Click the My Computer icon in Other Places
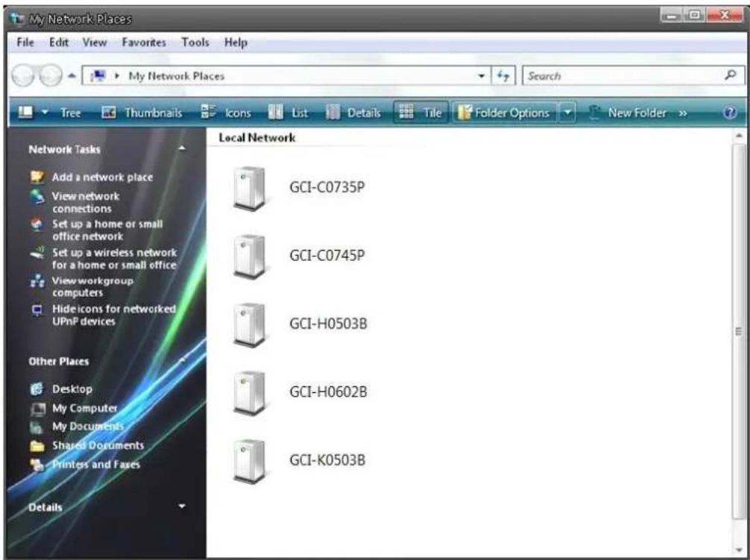750x560 pixels. 37,409
